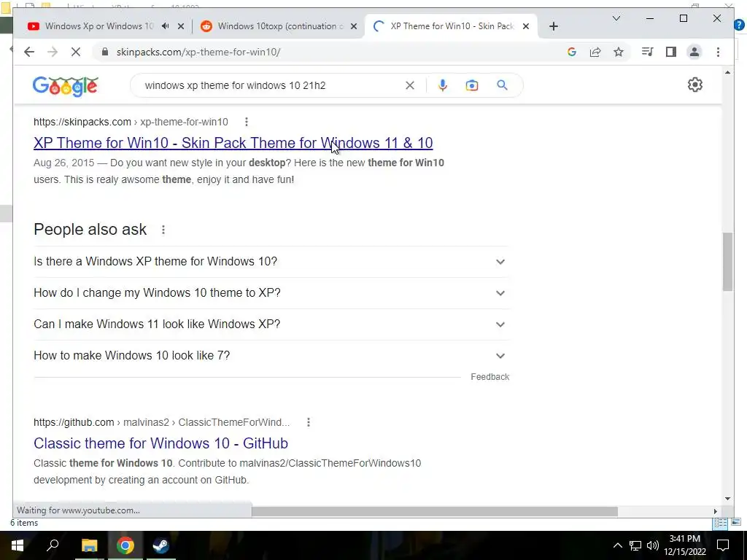747x560 pixels.
Task: Show hidden system tray icons
Action: [x=617, y=545]
